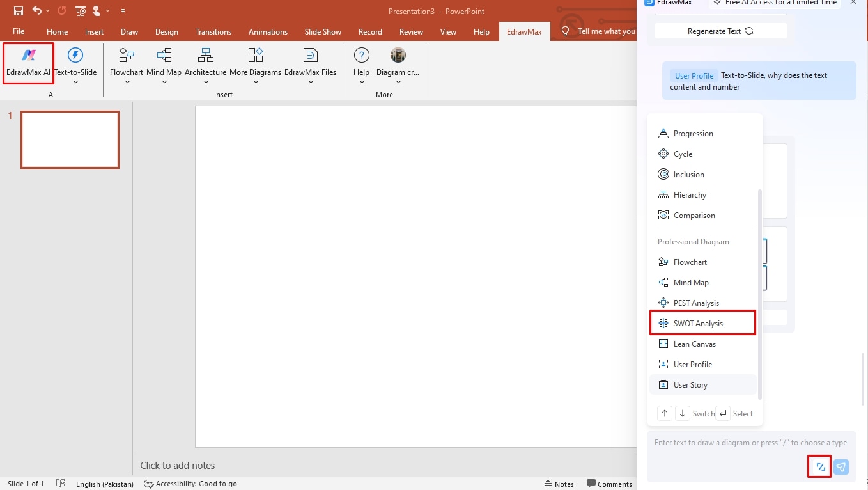The image size is (868, 490).
Task: Click the touch/mouse mode icon
Action: pyautogui.click(x=97, y=11)
